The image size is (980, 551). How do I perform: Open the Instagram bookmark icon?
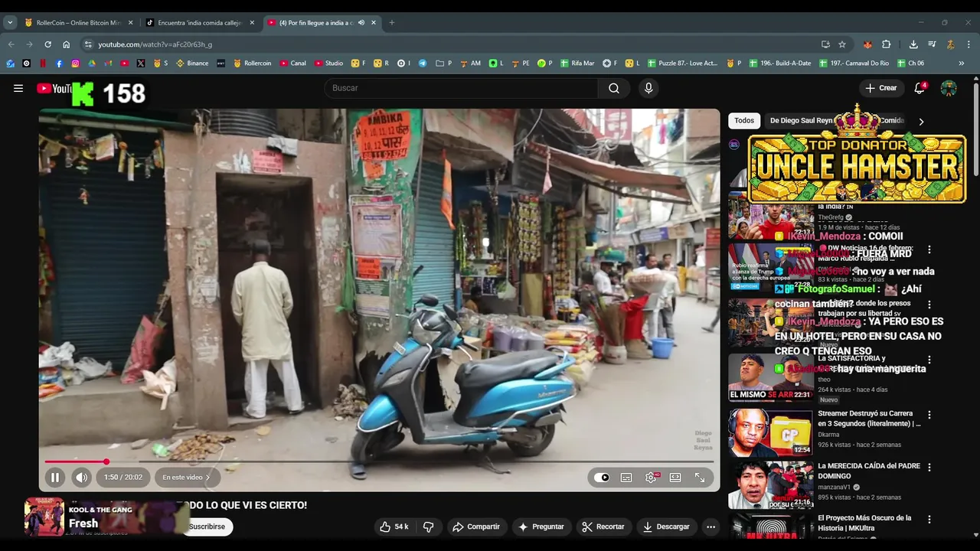tap(76, 64)
